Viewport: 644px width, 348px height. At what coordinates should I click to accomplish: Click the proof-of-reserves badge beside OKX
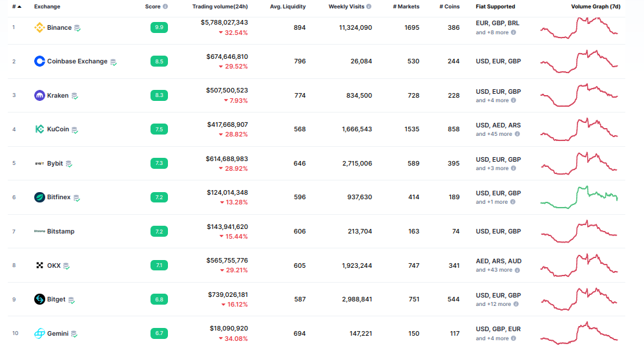[x=66, y=266]
